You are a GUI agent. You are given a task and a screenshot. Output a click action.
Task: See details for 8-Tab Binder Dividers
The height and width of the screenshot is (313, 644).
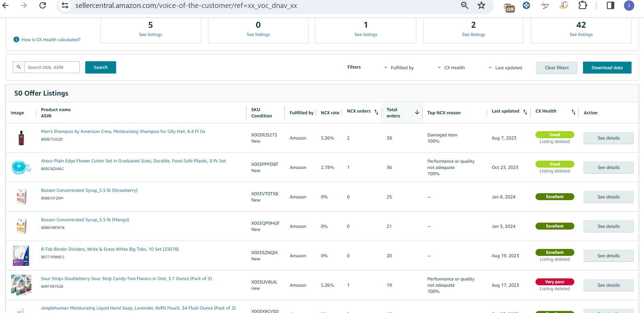(609, 256)
